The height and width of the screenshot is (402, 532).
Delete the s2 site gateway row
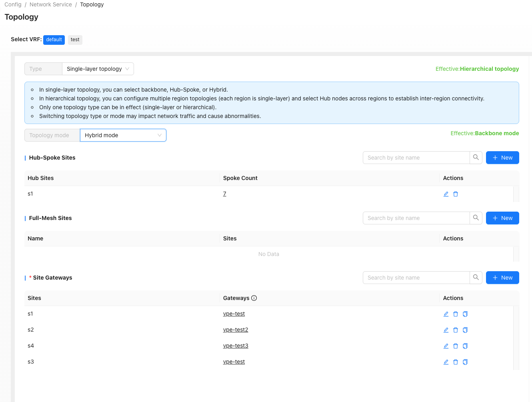tap(456, 330)
